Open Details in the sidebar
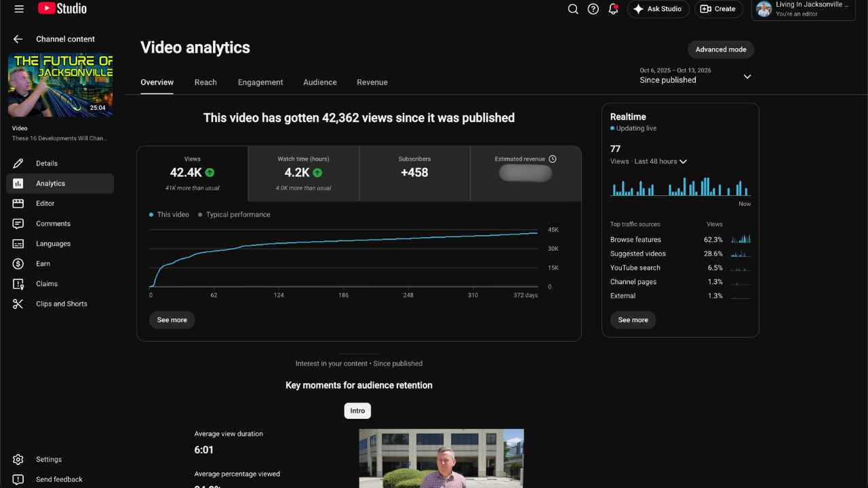Viewport: 868px width, 488px height. (60, 163)
